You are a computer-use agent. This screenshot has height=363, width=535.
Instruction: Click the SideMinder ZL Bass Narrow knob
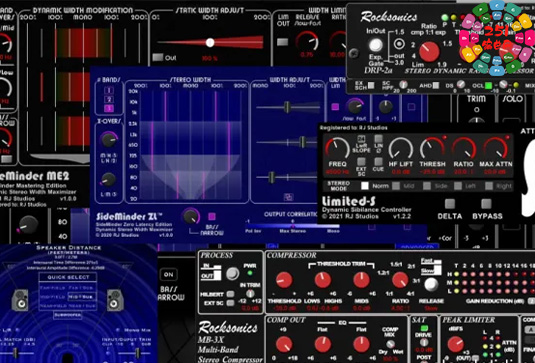coord(191,216)
